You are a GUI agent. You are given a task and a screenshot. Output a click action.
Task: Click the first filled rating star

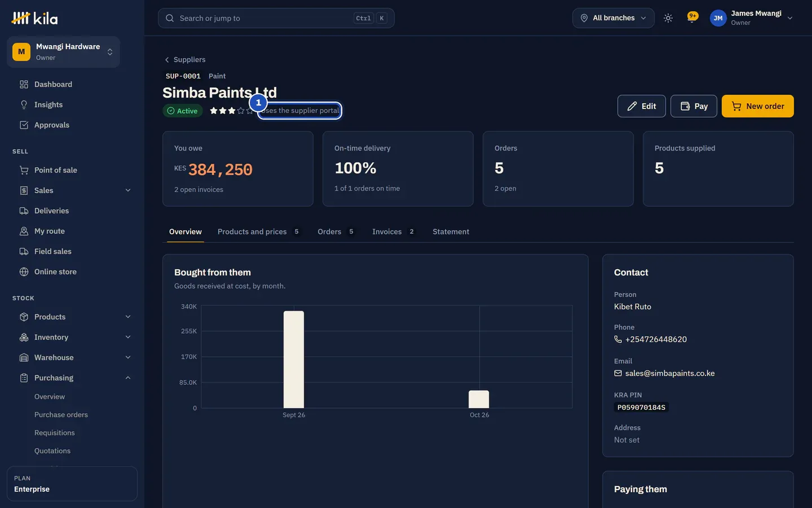pos(214,111)
